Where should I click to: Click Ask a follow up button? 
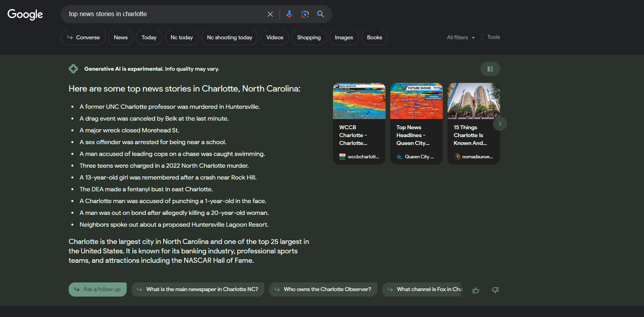tap(98, 290)
